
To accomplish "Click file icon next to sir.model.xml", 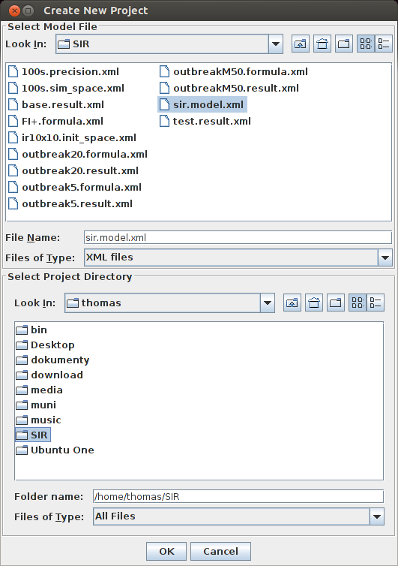I will (165, 105).
